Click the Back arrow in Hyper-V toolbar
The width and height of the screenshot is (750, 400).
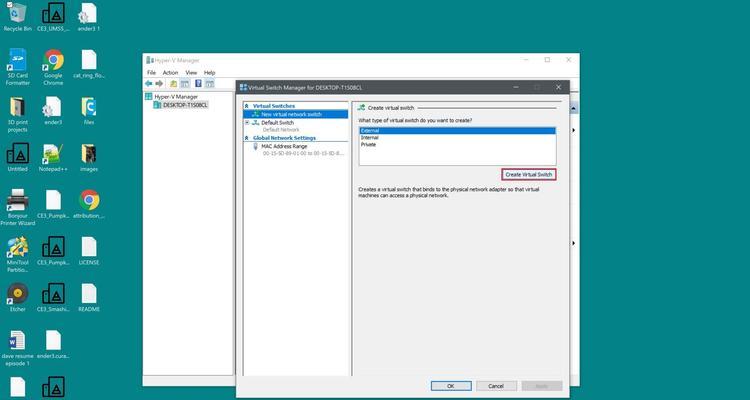(x=150, y=84)
